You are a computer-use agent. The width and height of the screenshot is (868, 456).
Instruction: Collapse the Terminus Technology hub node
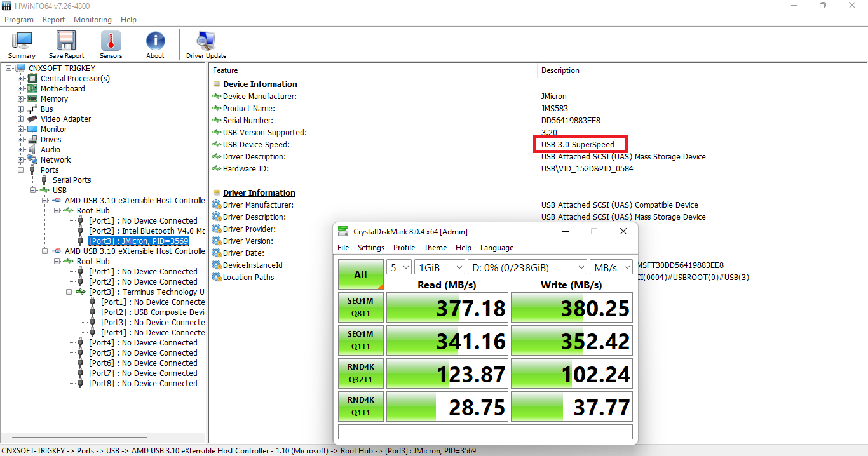69,292
